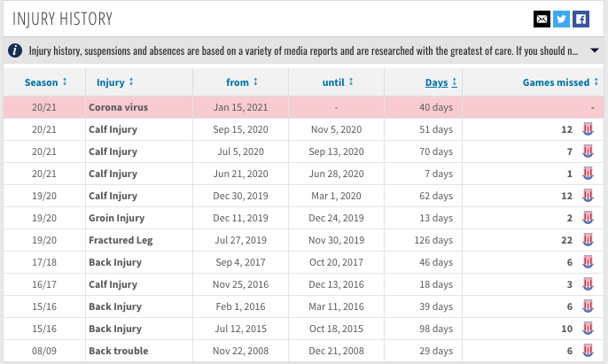Image resolution: width=608 pixels, height=364 pixels.
Task: Click club crest in Groin Injury row
Action: pyautogui.click(x=589, y=218)
